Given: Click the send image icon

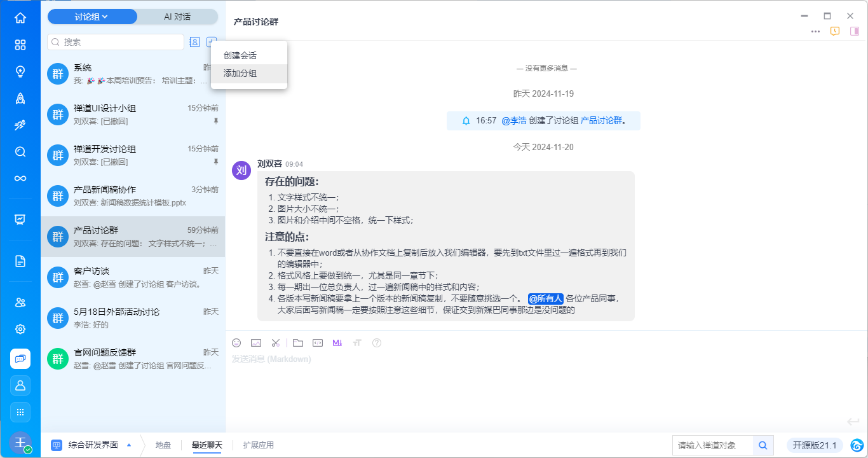Looking at the screenshot, I should coord(256,343).
